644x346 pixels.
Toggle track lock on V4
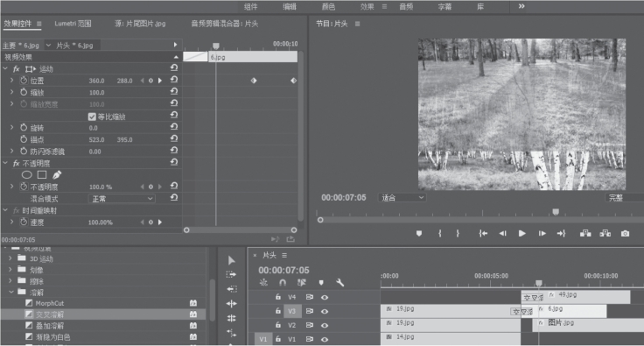tap(278, 297)
